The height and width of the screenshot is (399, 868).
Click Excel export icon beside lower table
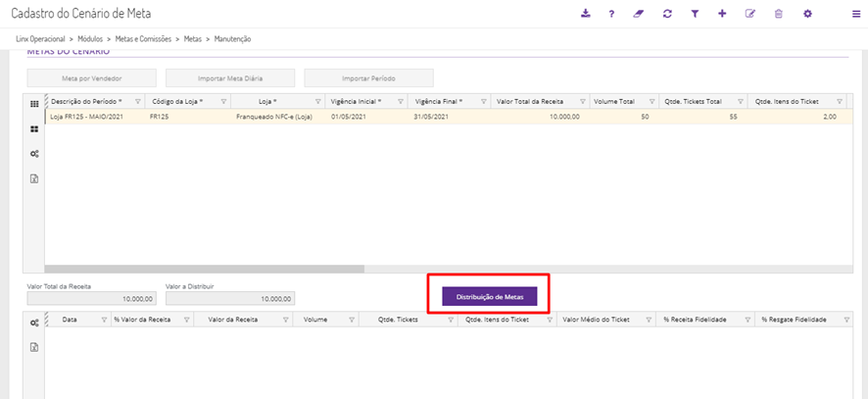point(33,347)
